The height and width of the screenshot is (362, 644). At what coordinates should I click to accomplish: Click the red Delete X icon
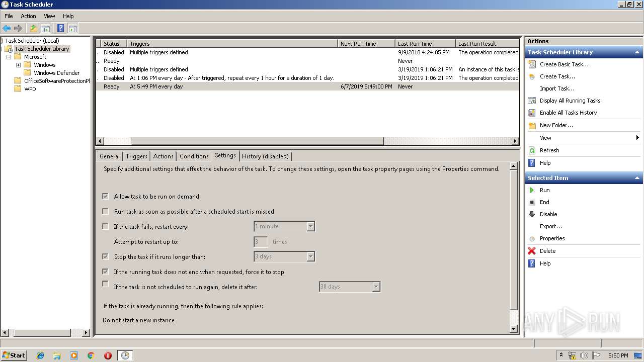[532, 251]
